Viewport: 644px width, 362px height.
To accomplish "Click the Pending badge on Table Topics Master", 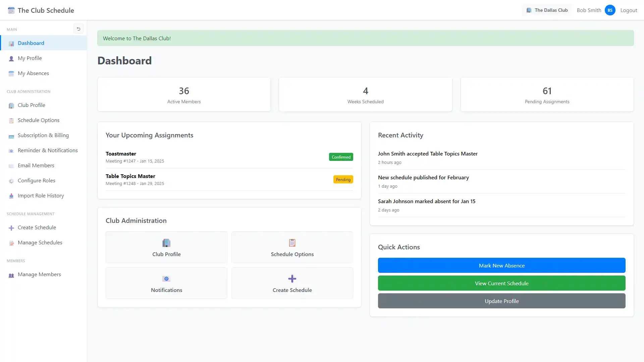I will coord(343,179).
